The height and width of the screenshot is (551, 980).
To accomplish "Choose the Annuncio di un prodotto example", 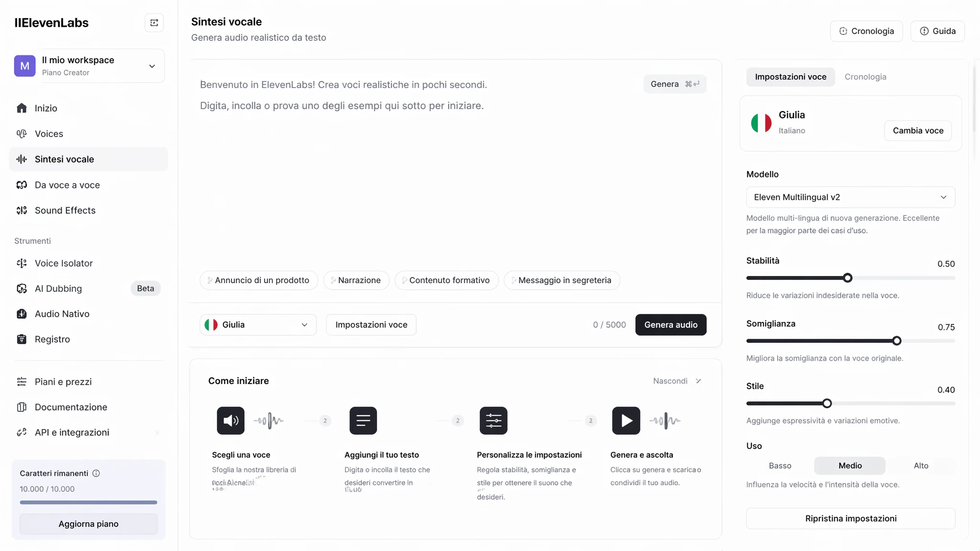I will click(259, 280).
